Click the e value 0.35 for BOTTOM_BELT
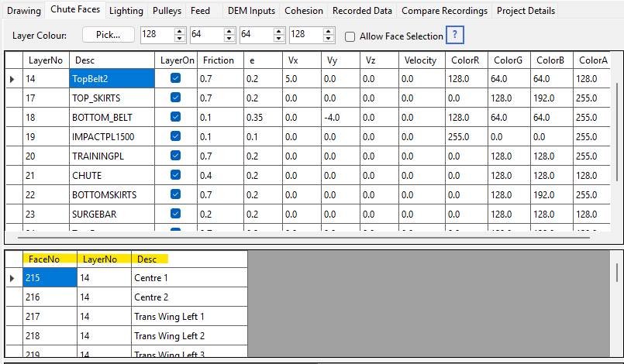 pyautogui.click(x=263, y=118)
